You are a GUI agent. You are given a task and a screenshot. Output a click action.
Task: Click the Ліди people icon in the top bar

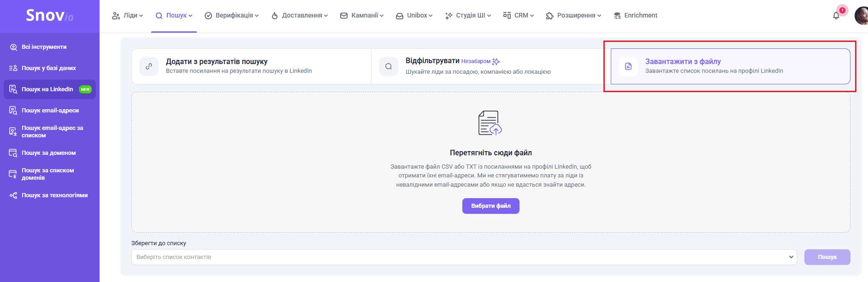(x=116, y=16)
